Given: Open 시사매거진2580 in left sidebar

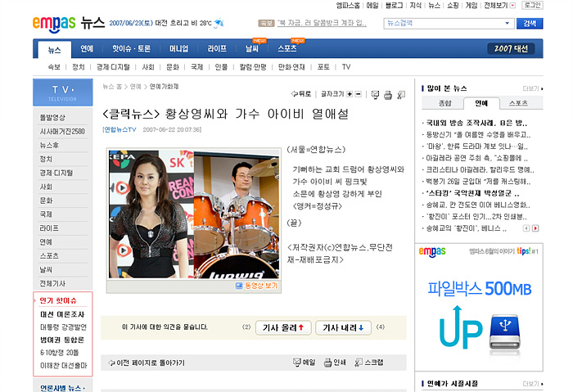Looking at the screenshot, I should pos(62,132).
